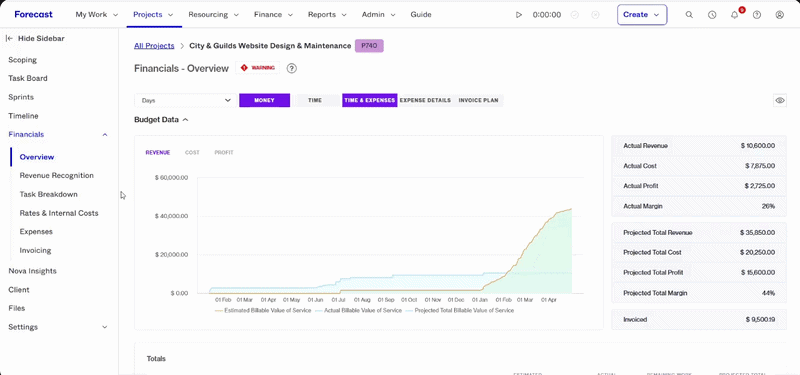
Task: Click the Create button
Action: pos(642,15)
